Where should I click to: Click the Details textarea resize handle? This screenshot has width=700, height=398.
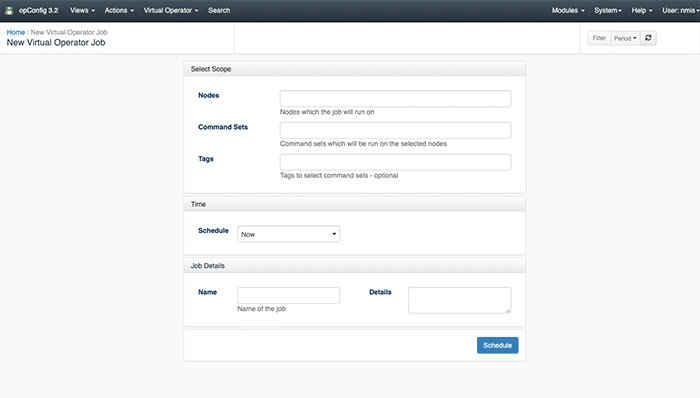pos(508,311)
